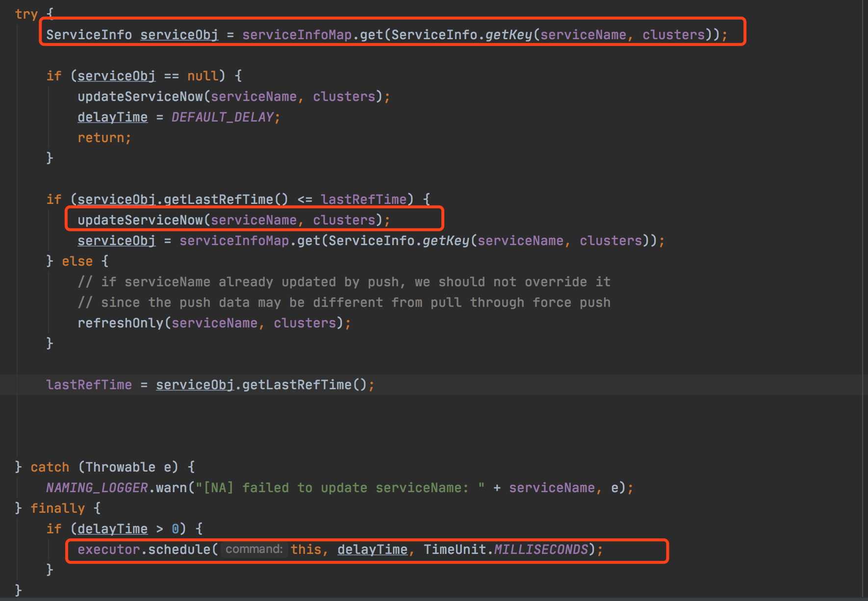Select the "null" keyword in the if condition
This screenshot has height=601, width=868.
click(203, 76)
